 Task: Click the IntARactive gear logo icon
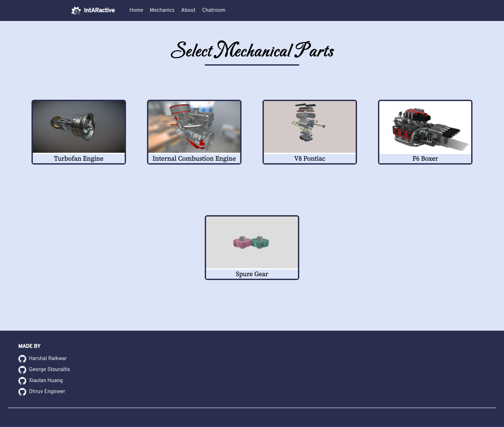(x=76, y=10)
